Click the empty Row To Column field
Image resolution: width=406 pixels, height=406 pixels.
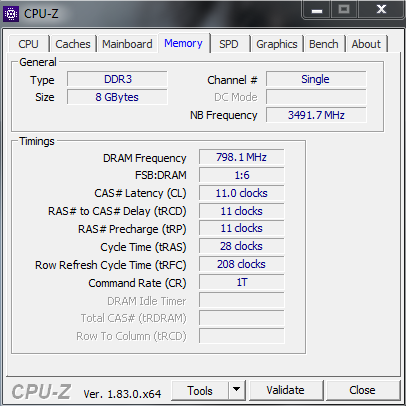[x=242, y=336]
